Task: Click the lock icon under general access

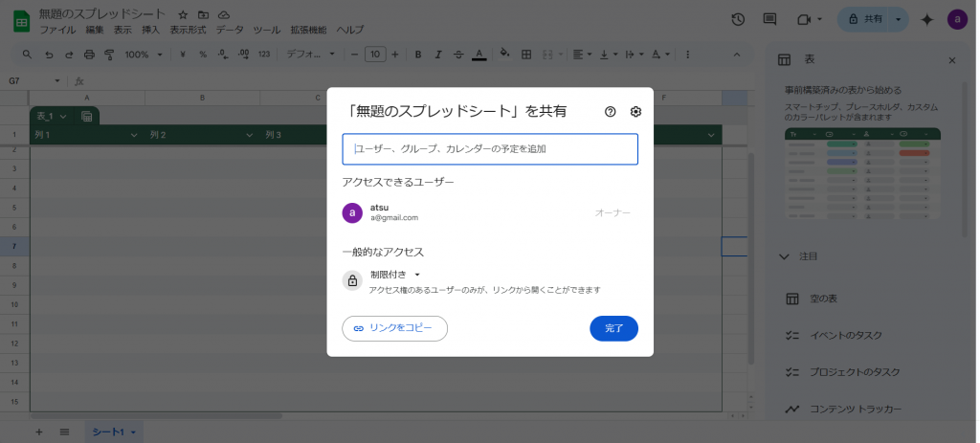Action: click(352, 280)
